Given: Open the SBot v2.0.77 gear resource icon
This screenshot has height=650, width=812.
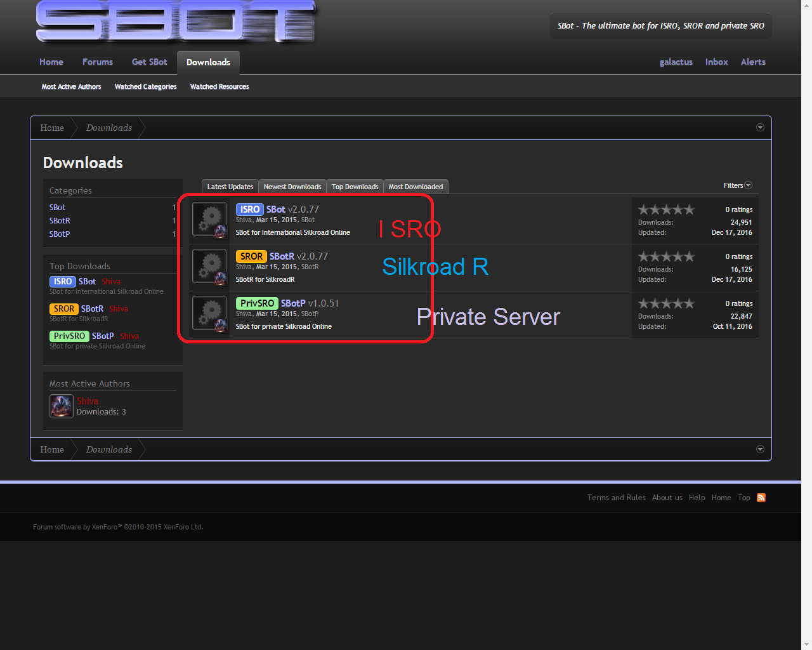Looking at the screenshot, I should [209, 220].
